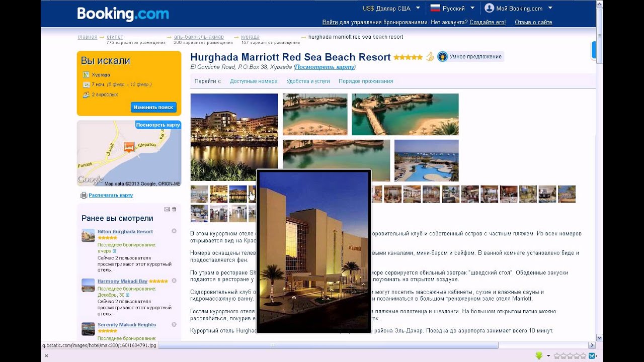644x362 pixels.
Task: Click the Harmony Makadi Bay small thumbnail
Action: tap(88, 285)
